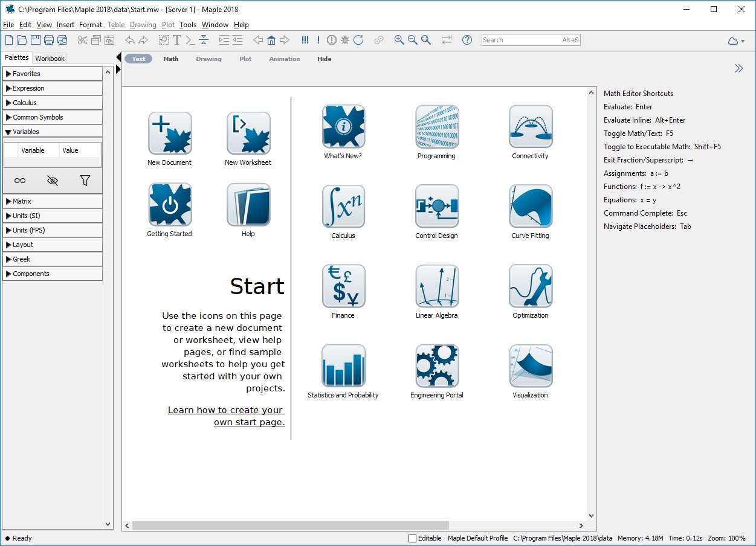
Task: Click the cloud account dropdown button
Action: (x=736, y=40)
